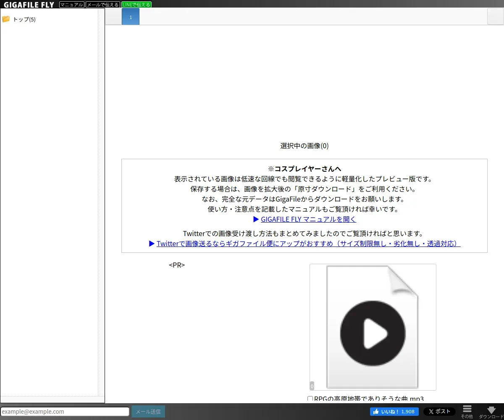Check the RPGの高原地帯でありそうな曲.mp3 checkbox
This screenshot has width=504, height=420.
click(310, 399)
